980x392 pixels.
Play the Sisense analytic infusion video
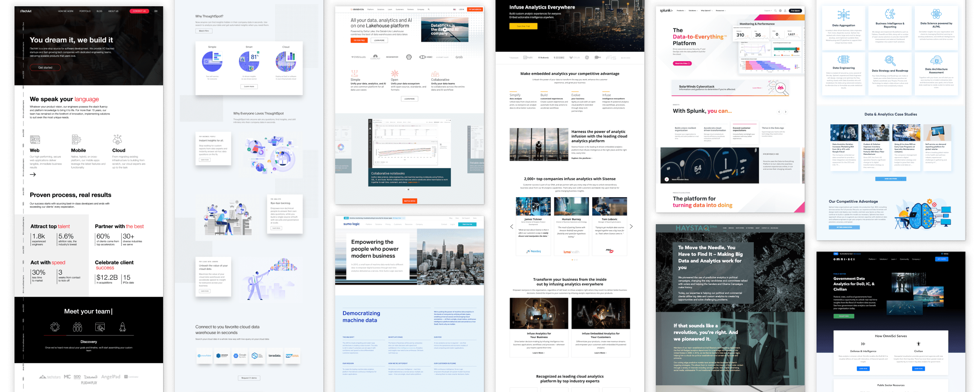point(539,145)
